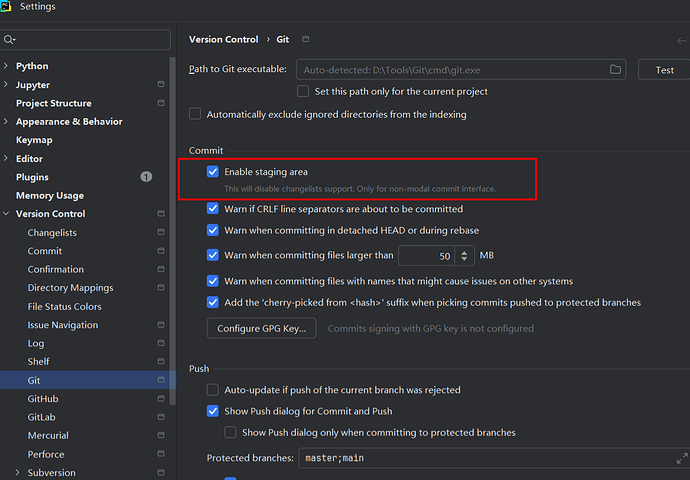690x480 pixels.
Task: Click the project marker icon on Project Structure row
Action: pyautogui.click(x=161, y=103)
